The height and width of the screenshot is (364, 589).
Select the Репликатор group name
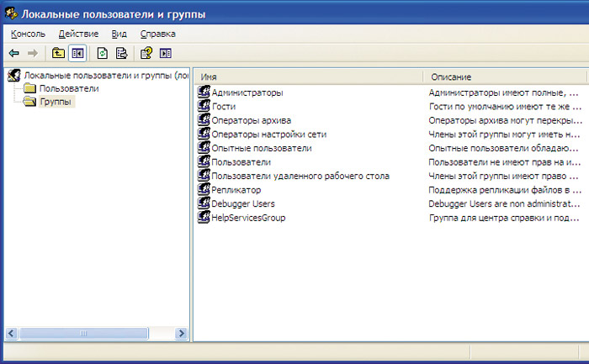click(x=236, y=190)
